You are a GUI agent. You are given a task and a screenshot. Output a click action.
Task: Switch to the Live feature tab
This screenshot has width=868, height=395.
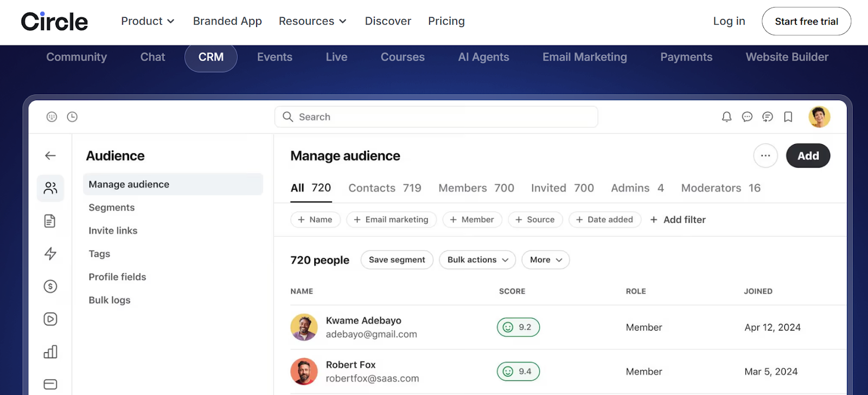[336, 57]
